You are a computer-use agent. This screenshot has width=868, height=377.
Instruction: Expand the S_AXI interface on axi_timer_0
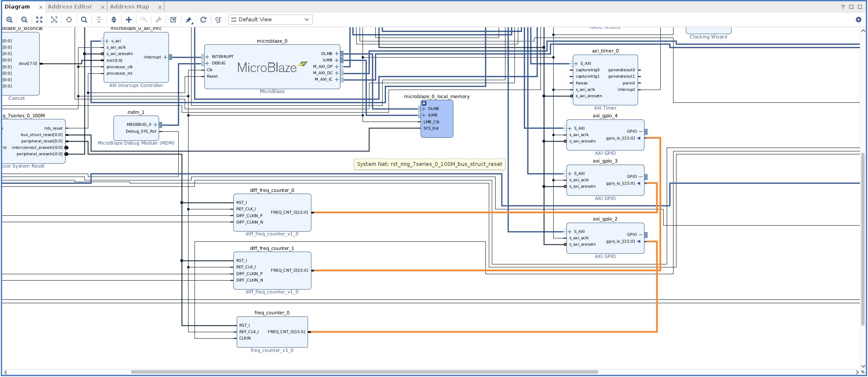[x=576, y=64]
